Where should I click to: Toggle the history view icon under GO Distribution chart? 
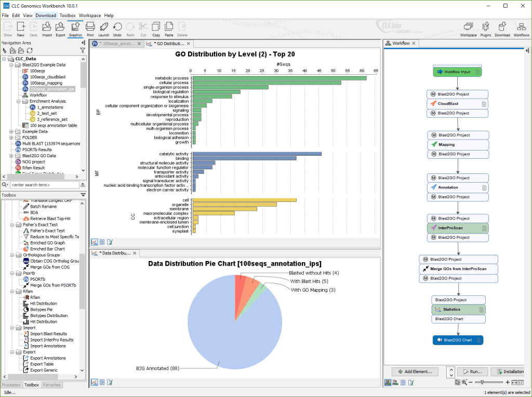pyautogui.click(x=102, y=242)
